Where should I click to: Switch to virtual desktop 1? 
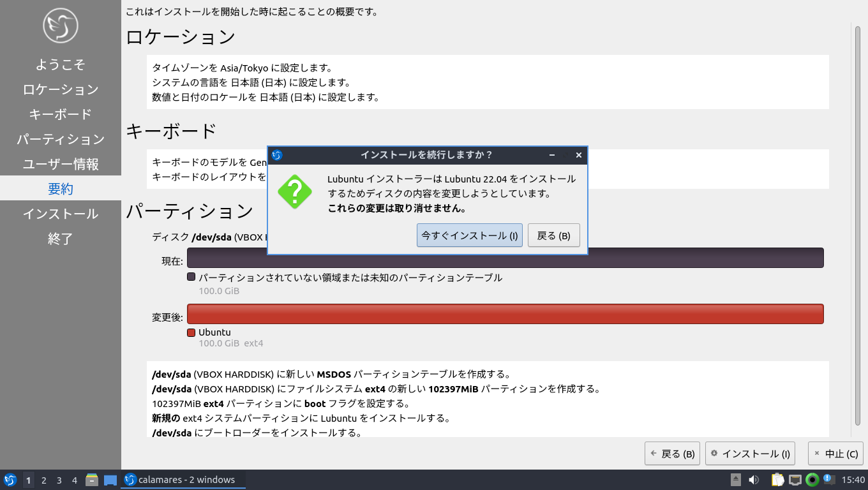pyautogui.click(x=28, y=480)
